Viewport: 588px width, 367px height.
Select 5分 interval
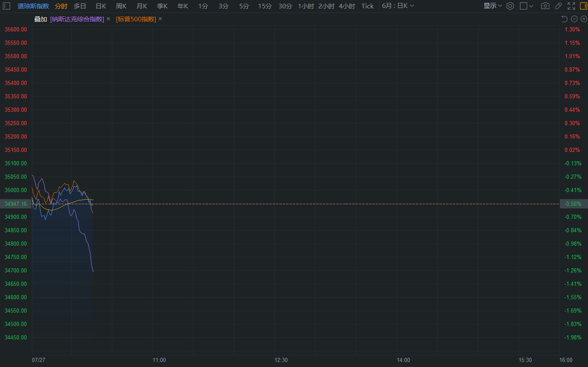click(x=244, y=6)
